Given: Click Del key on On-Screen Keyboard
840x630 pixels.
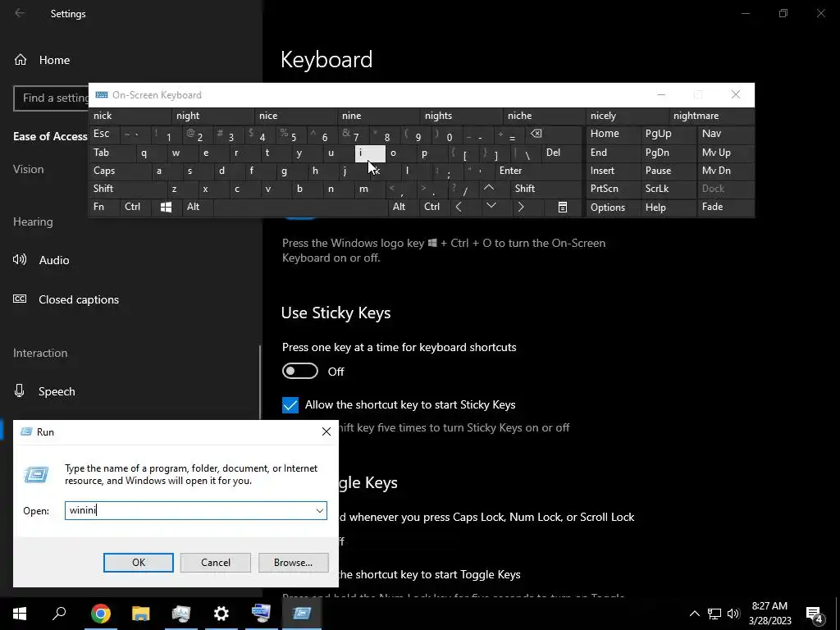Looking at the screenshot, I should pos(561,153).
